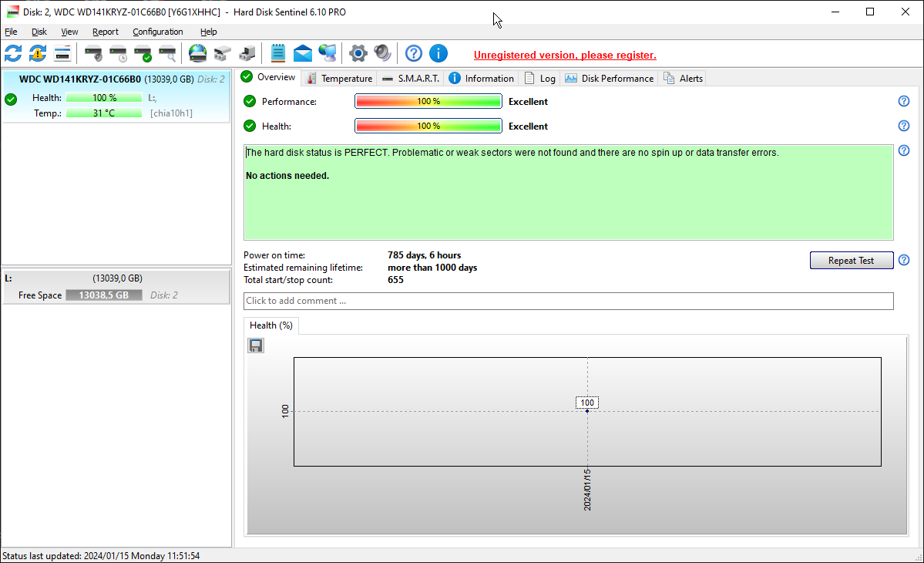Open the Configuration menu
Viewport: 924px width, 563px height.
[157, 32]
